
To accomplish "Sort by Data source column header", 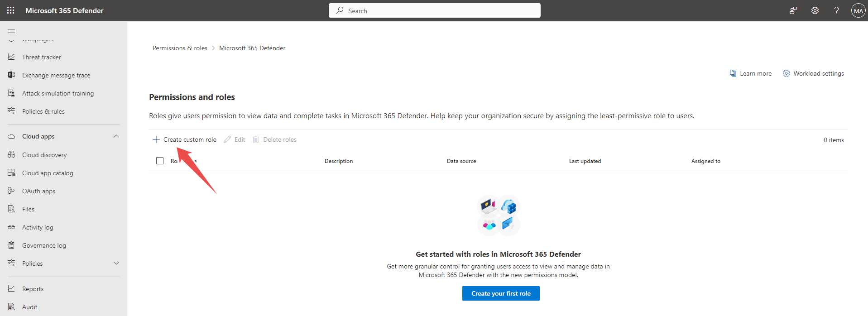I will [x=461, y=161].
